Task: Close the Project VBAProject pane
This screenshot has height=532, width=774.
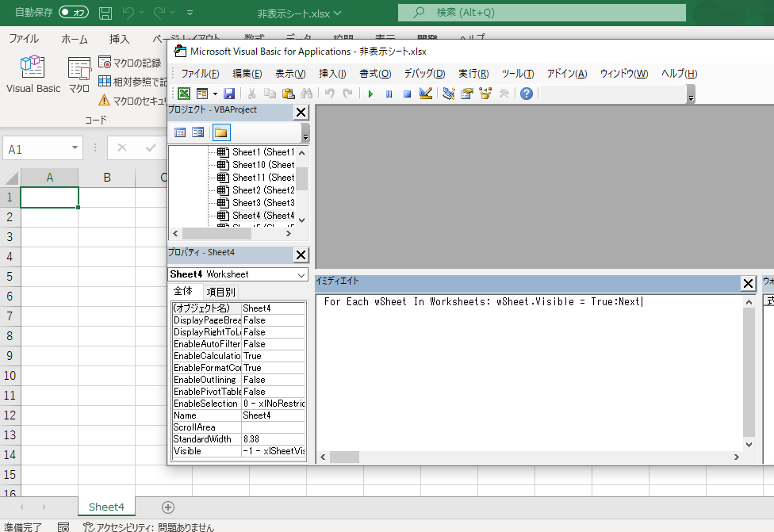Action: [301, 113]
